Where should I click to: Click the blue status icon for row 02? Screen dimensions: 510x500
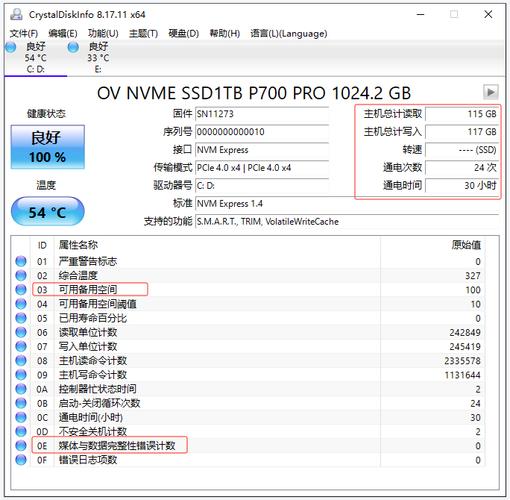[21, 275]
